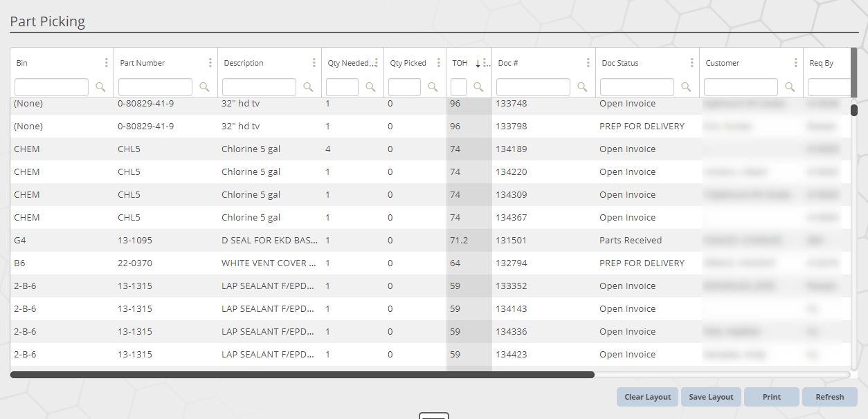
Task: Toggle the TOH descending sort arrow
Action: pyautogui.click(x=478, y=64)
